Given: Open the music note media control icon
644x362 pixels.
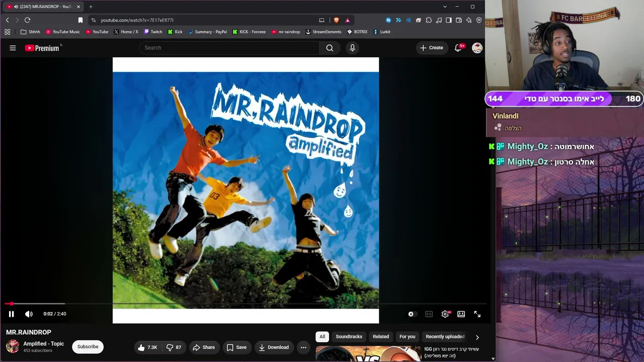Looking at the screenshot, I should tap(439, 20).
